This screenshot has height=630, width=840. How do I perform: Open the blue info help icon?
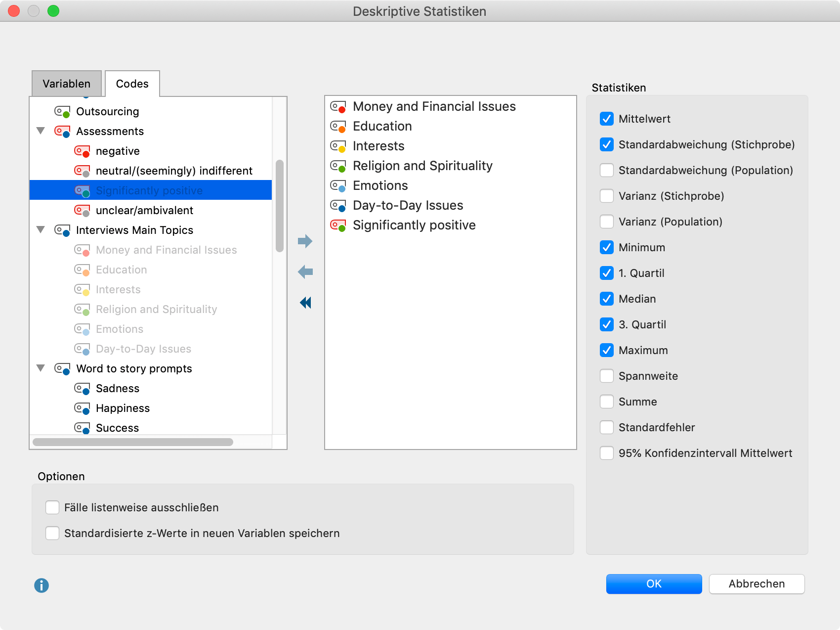click(x=42, y=585)
